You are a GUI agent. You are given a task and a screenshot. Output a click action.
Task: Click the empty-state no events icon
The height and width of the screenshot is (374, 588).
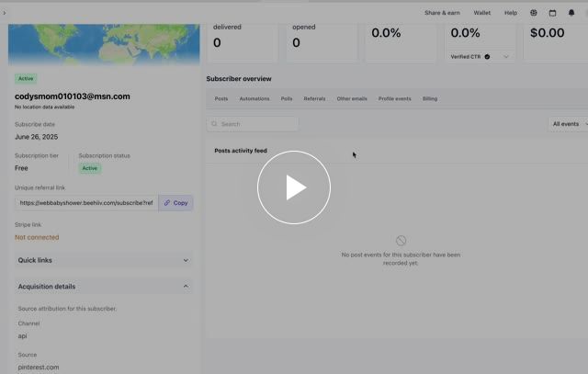[x=401, y=241]
